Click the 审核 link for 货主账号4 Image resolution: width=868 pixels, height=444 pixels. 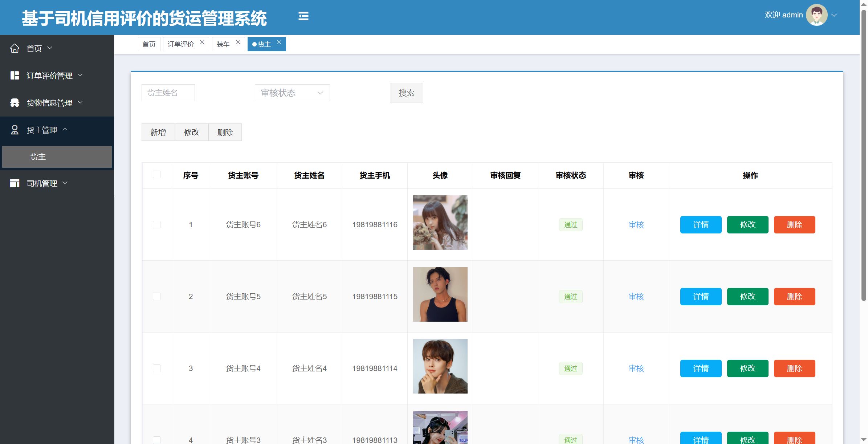click(x=636, y=368)
